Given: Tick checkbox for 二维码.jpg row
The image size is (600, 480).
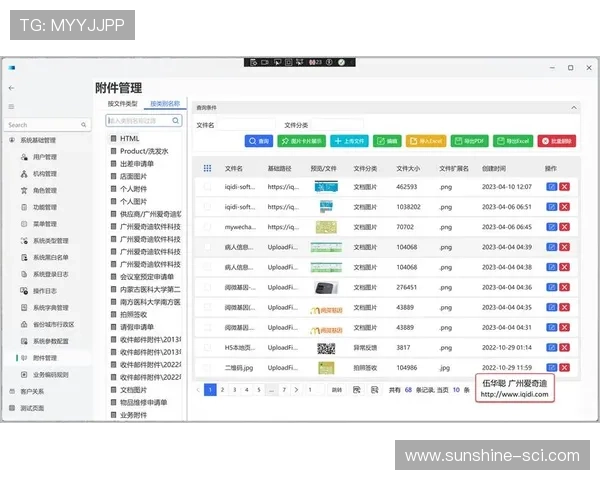Looking at the screenshot, I should pos(207,367).
